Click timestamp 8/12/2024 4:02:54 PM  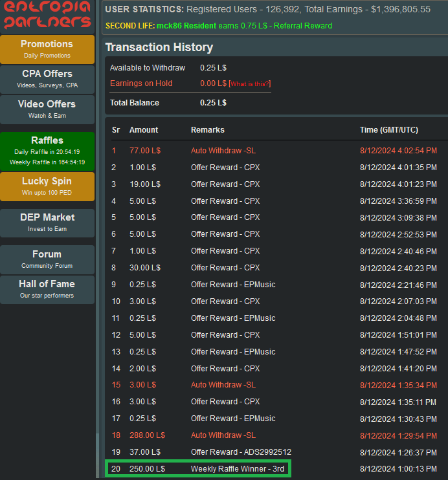pyautogui.click(x=398, y=151)
